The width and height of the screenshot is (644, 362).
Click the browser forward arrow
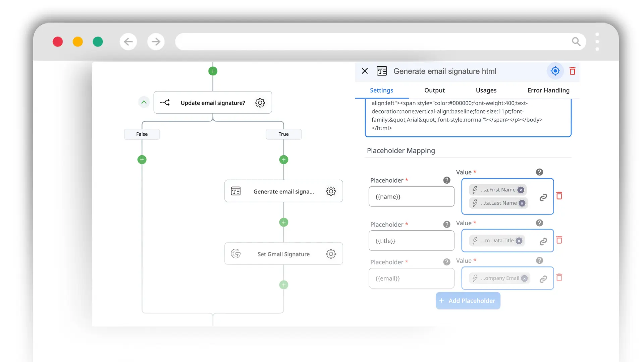[156, 42]
